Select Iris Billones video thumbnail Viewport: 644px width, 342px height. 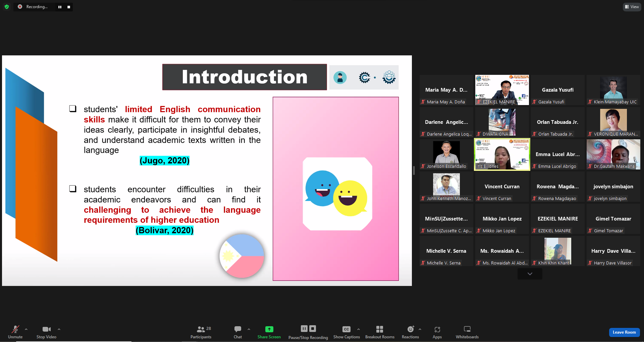tap(502, 154)
